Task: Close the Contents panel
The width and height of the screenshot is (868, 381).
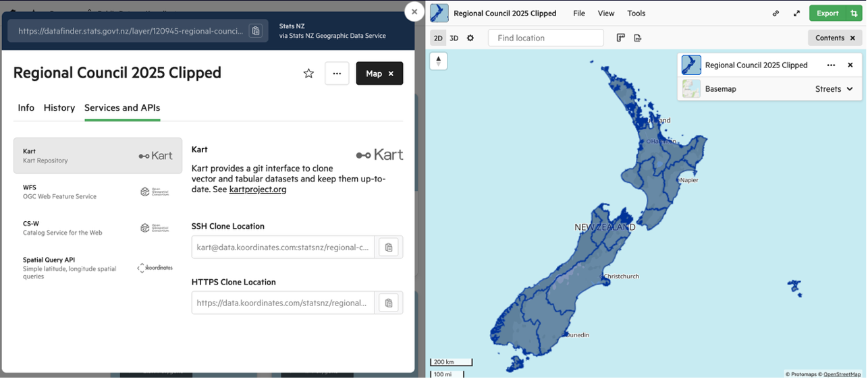Action: (852, 38)
